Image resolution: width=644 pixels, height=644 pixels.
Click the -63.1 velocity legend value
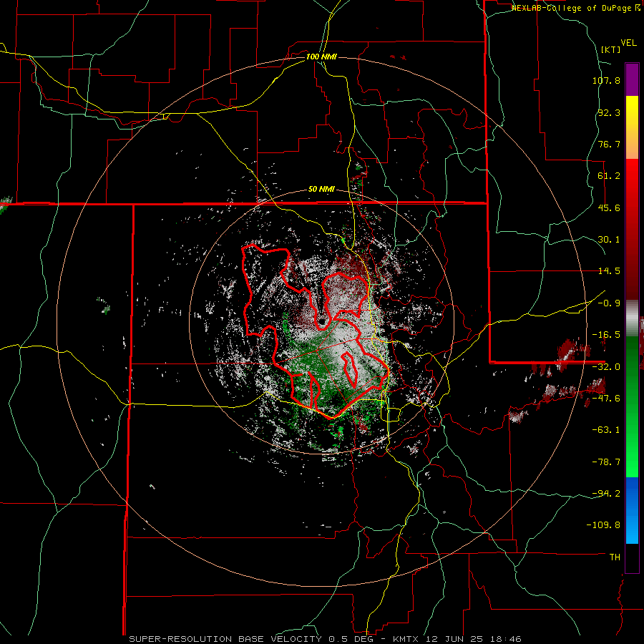(606, 430)
